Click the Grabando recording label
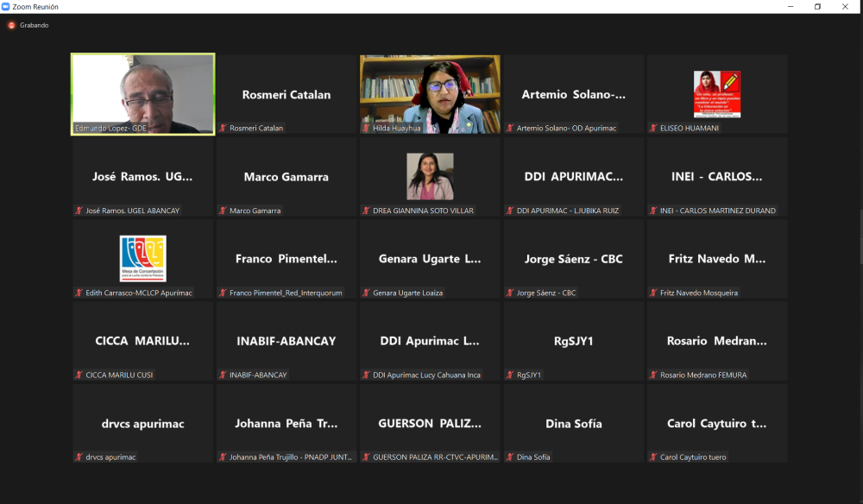The image size is (863, 504). [x=35, y=25]
